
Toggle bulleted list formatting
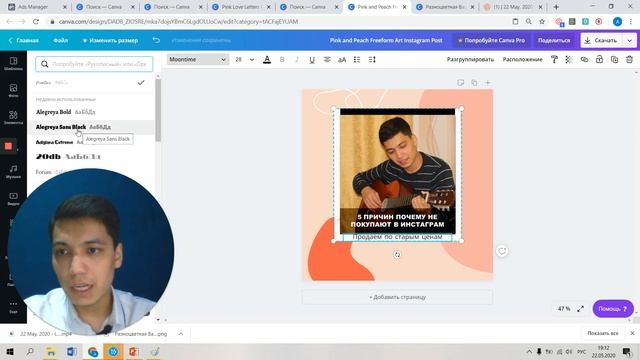coord(357,60)
